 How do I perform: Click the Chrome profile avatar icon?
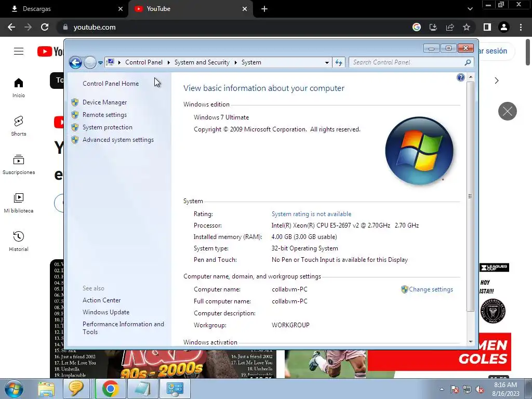(504, 27)
